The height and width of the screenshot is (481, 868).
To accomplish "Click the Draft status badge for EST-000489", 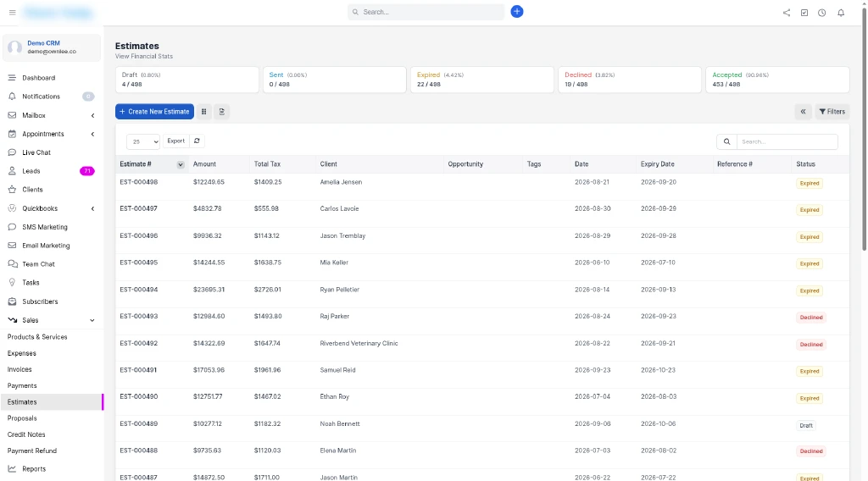I will (x=806, y=426).
